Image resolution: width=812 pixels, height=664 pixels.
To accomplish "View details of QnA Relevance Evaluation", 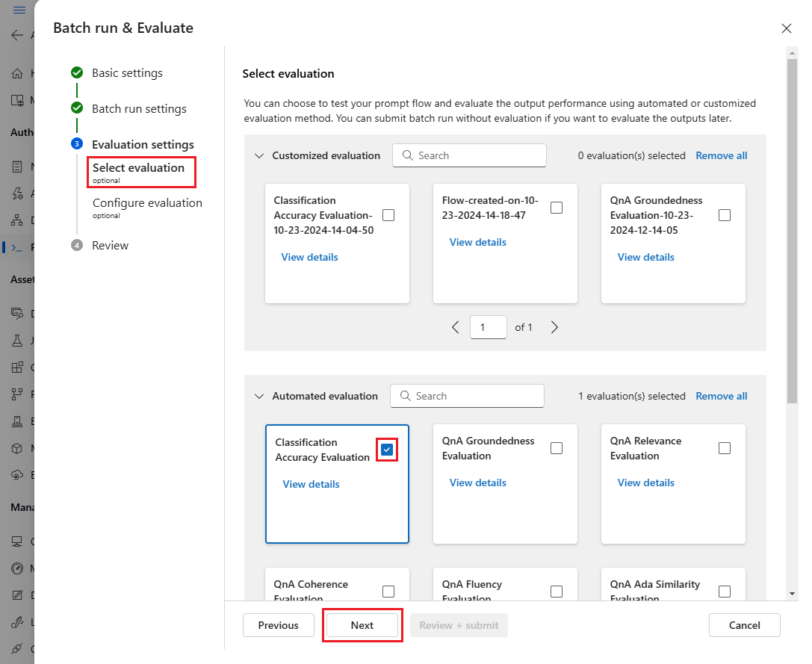I will pyautogui.click(x=645, y=483).
